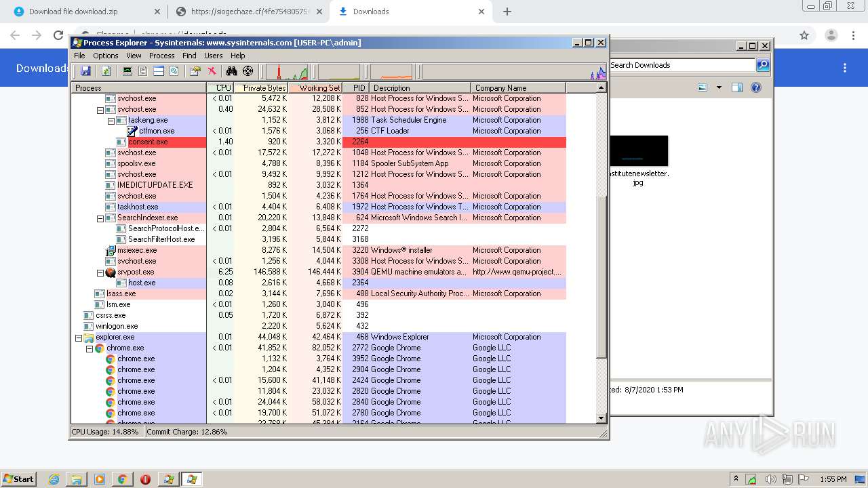Select the ctfmon.exe process
Viewport: 868px width, 488px height.
157,131
